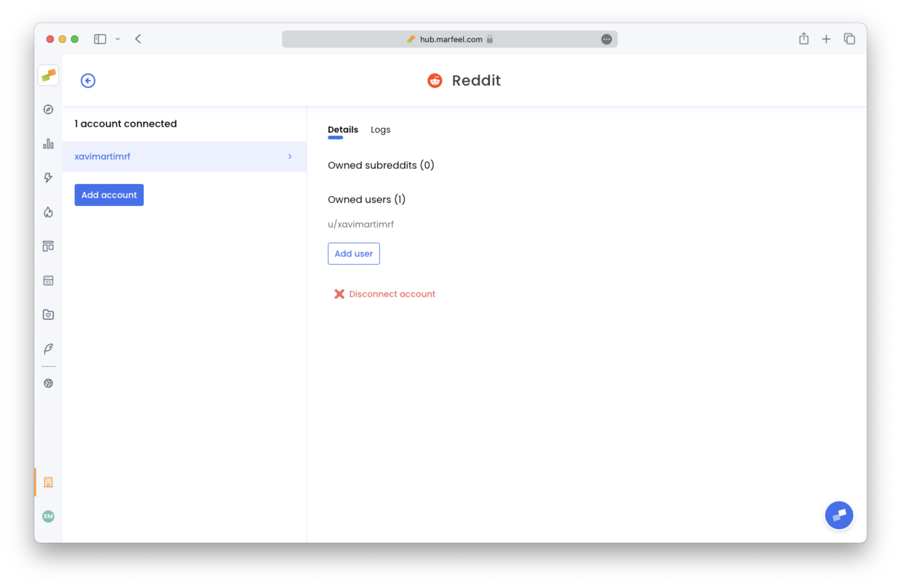Image resolution: width=901 pixels, height=588 pixels.
Task: Open the blue chat bubble at bottom right
Action: (839, 515)
